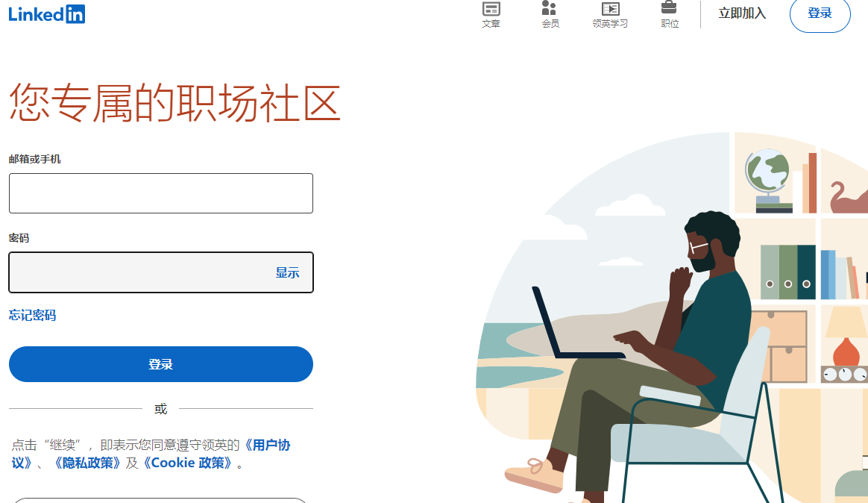Open the 《隐私政策》 link
The width and height of the screenshot is (868, 503).
click(x=87, y=463)
